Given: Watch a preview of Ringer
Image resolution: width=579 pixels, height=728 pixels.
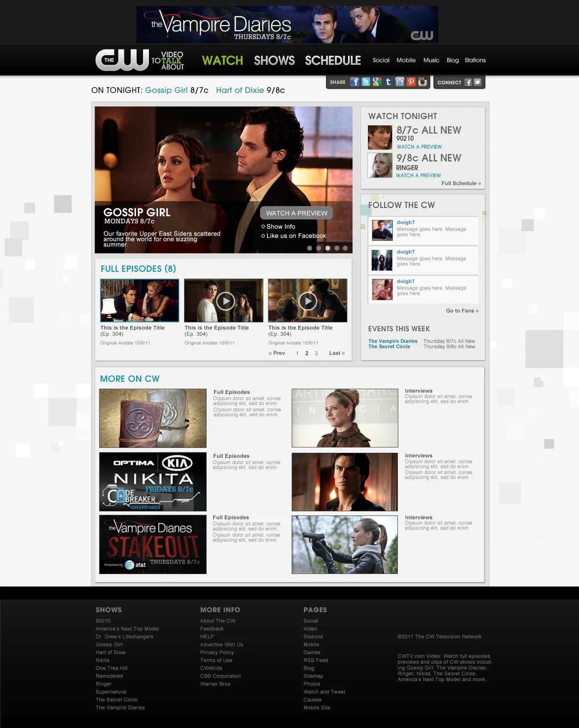Looking at the screenshot, I should coord(418,176).
